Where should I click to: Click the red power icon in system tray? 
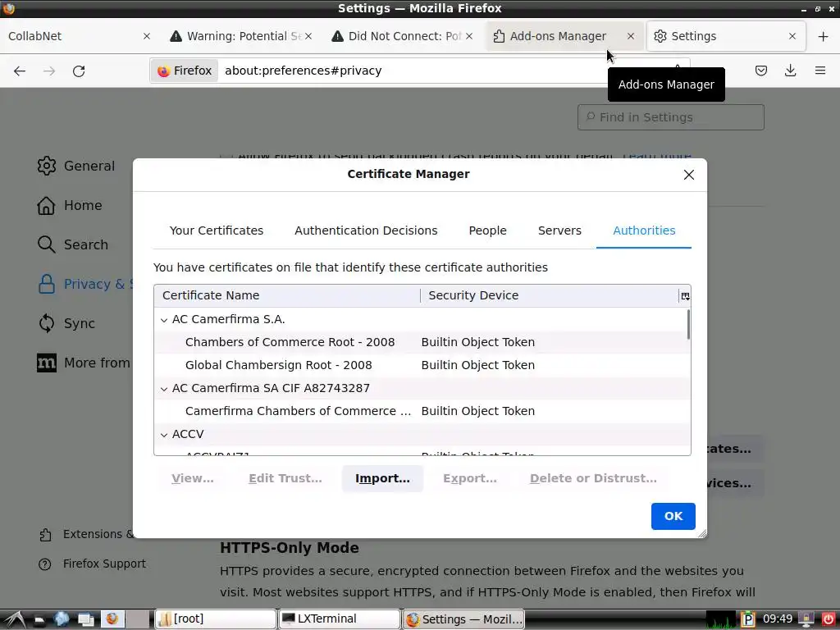[828, 619]
